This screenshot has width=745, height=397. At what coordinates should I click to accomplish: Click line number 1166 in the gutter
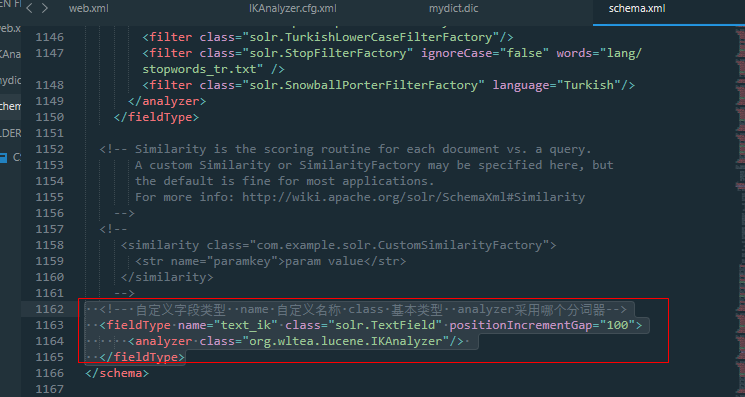click(49, 373)
